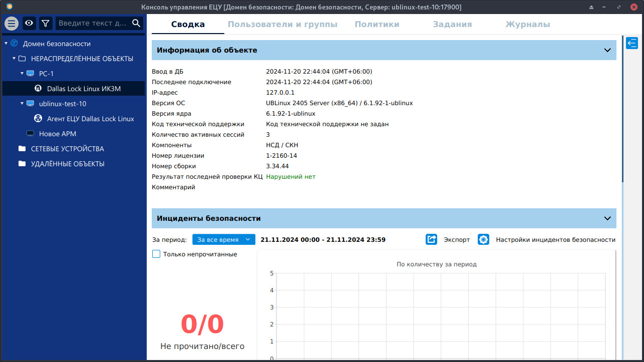Select Агент ЕЦУ Dallas Lock Linux node
644x362 pixels.
tap(90, 119)
